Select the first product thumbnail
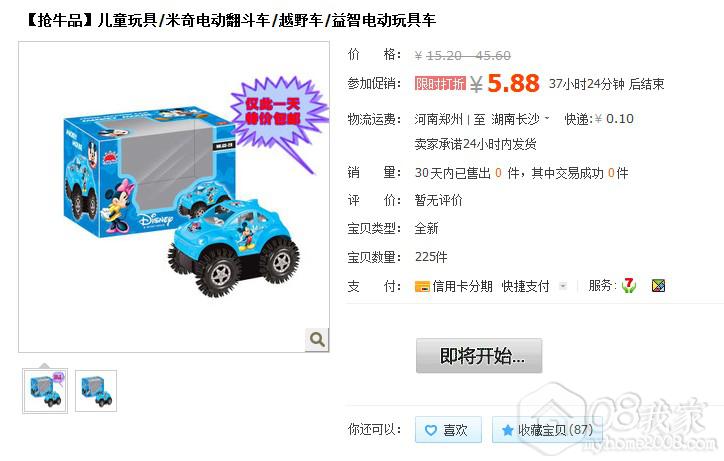724x461 pixels. point(45,391)
